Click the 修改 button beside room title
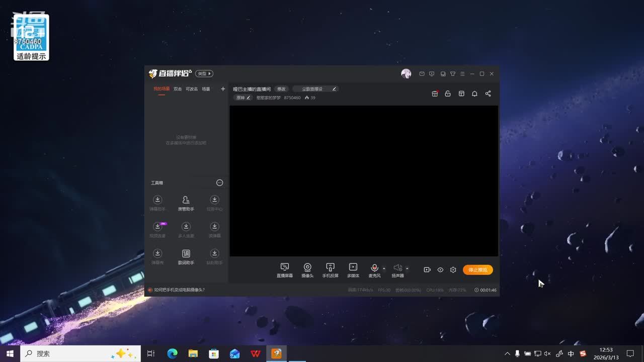644x362 pixels. pyautogui.click(x=281, y=89)
